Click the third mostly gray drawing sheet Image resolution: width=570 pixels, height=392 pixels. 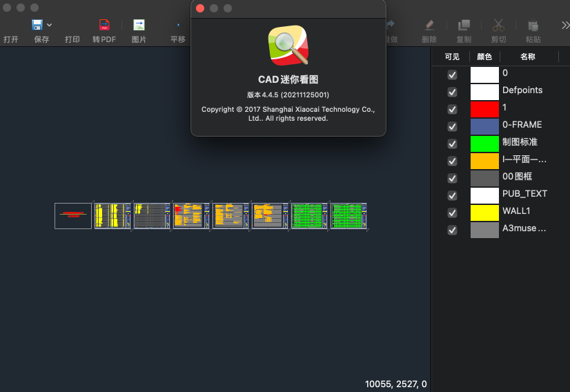pyautogui.click(x=152, y=216)
